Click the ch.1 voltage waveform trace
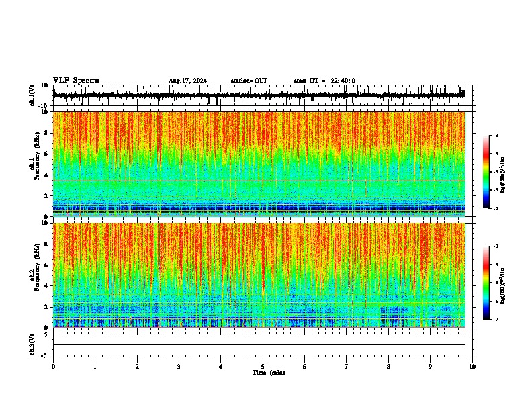 (259, 95)
